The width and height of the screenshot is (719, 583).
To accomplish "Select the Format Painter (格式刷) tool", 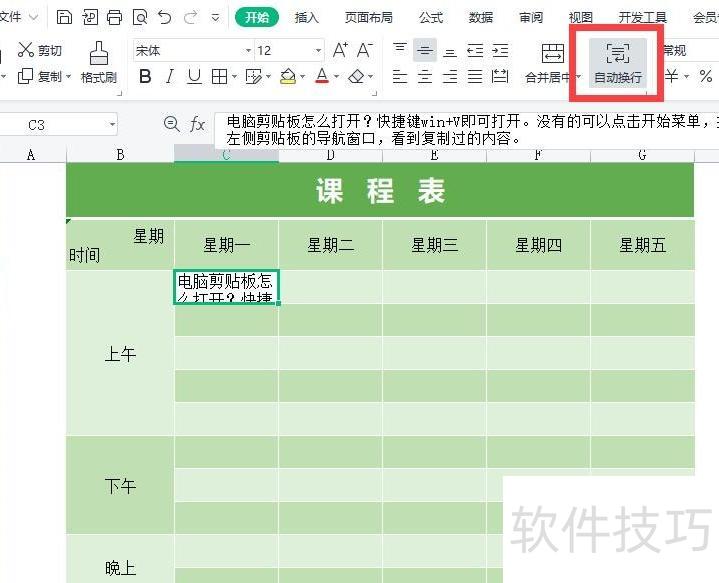I will 98,62.
